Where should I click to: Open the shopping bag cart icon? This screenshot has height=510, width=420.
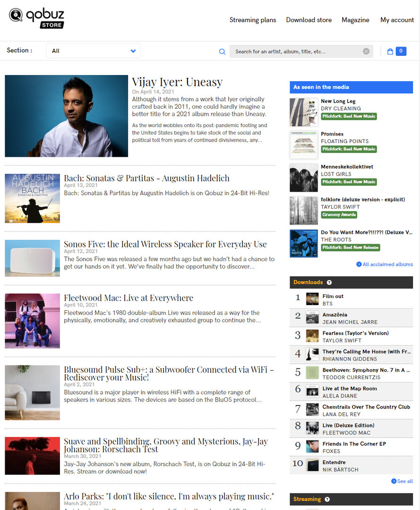[390, 51]
